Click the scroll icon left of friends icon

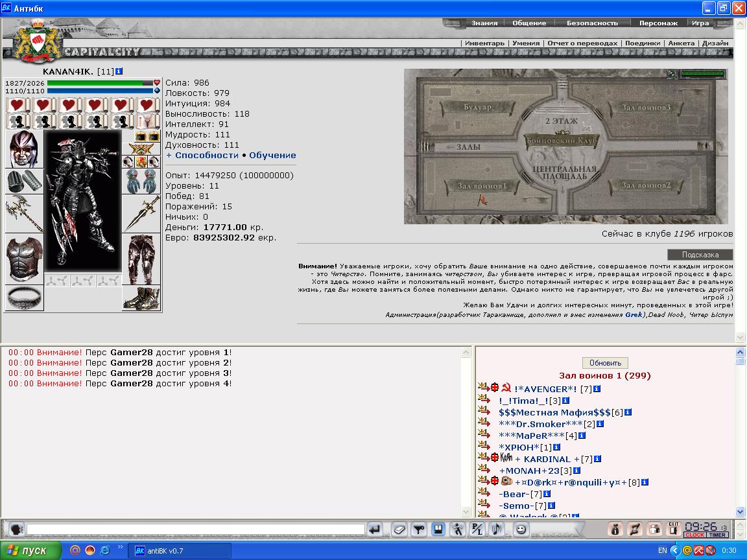click(x=635, y=529)
